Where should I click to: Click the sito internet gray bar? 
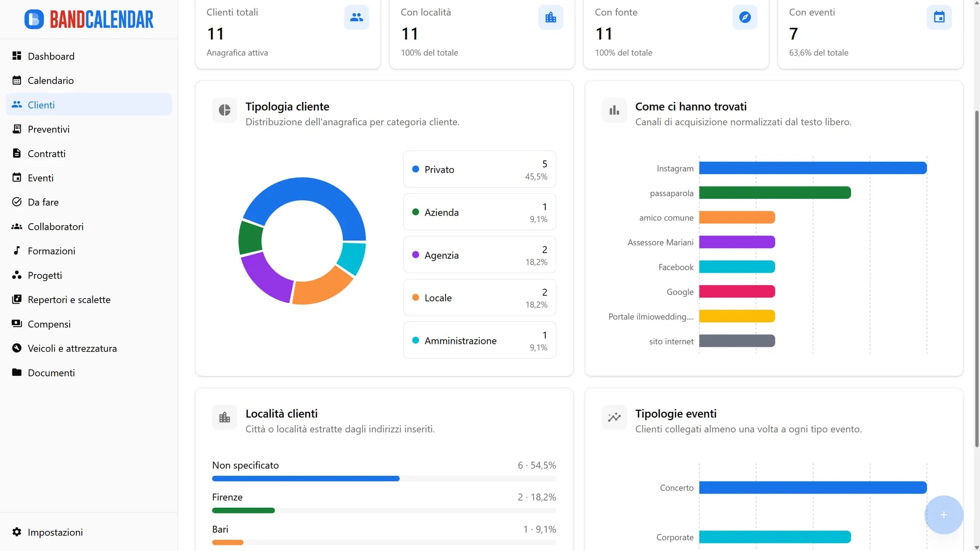(737, 341)
